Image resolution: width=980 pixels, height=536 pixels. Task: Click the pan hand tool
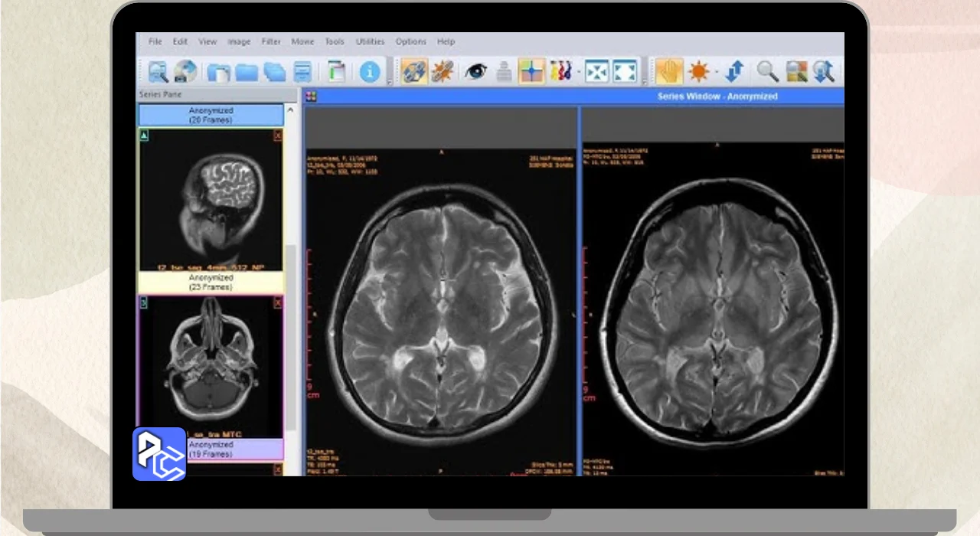click(x=668, y=72)
